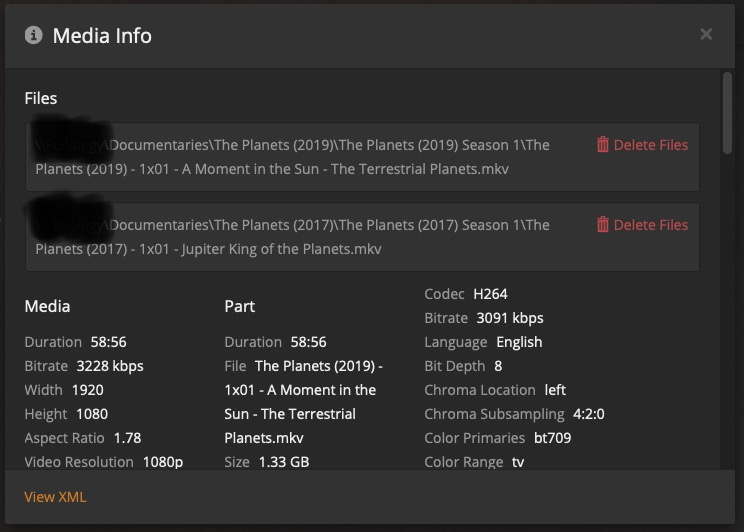Click trash icon for The Planets (2017) file
Image resolution: width=744 pixels, height=532 pixels.
click(x=602, y=225)
